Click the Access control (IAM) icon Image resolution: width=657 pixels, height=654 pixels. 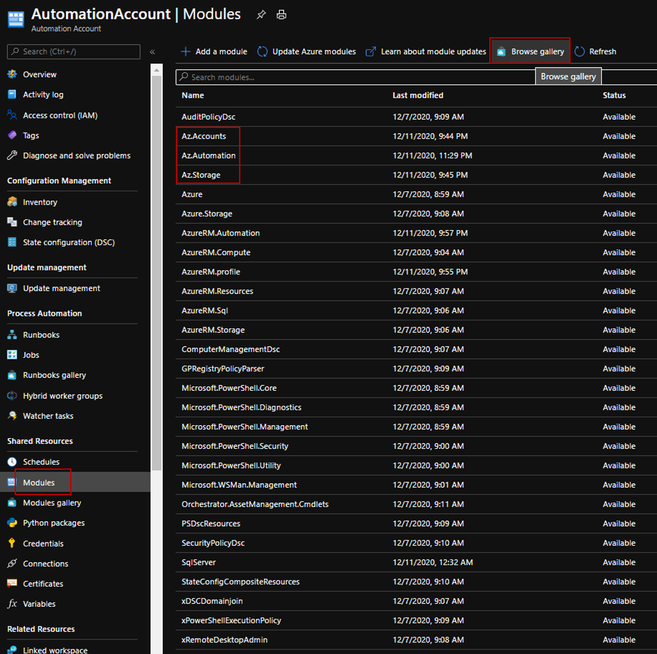(12, 115)
